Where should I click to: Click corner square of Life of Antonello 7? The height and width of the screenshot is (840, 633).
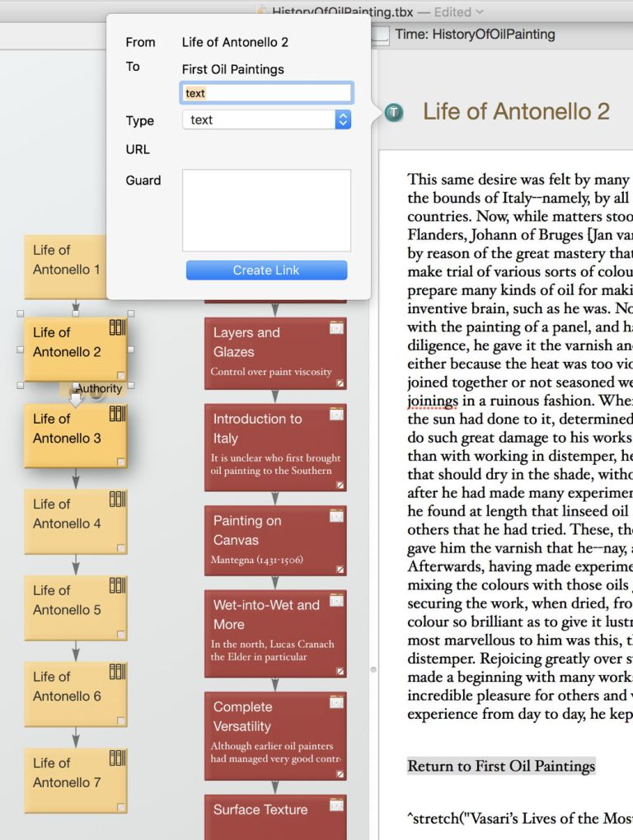click(121, 807)
